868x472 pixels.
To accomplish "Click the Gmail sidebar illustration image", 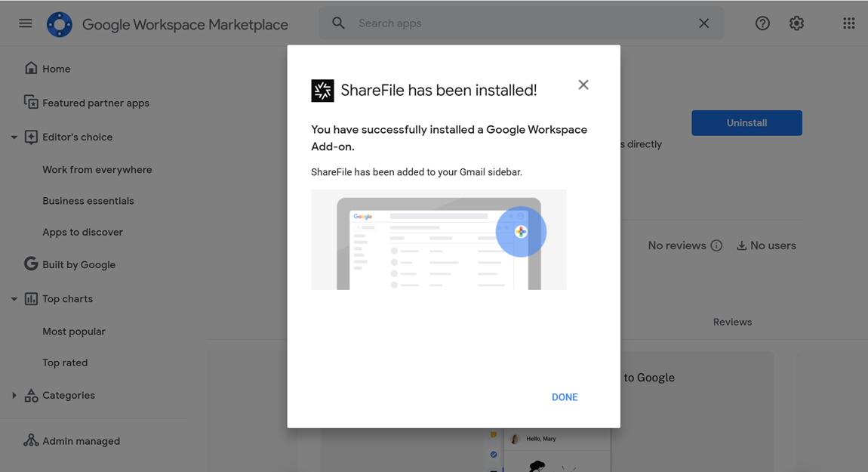I will click(439, 239).
